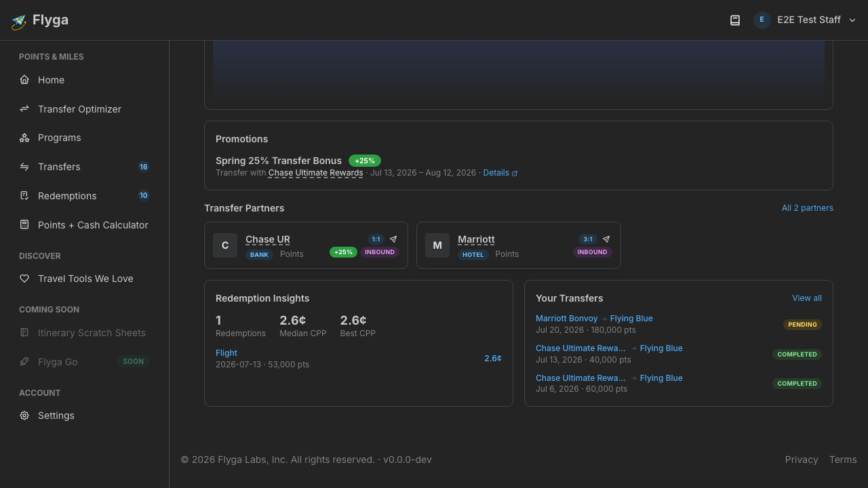Click the M avatar on Marriott card
868x488 pixels.
[x=437, y=245]
